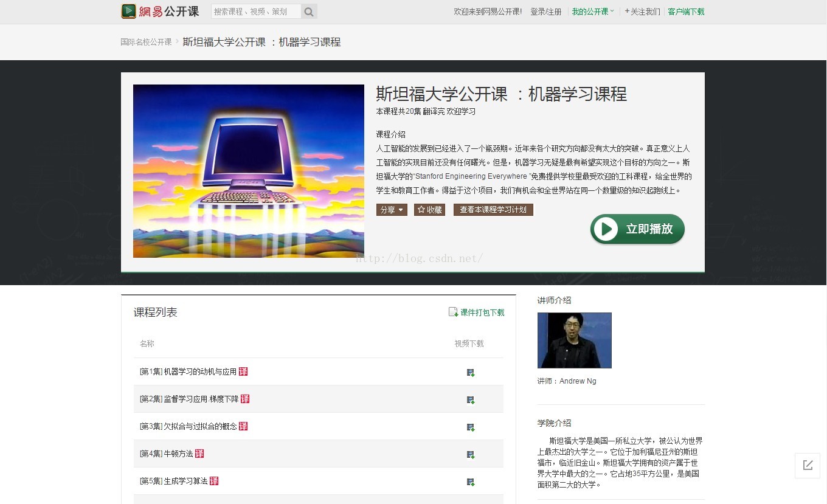Download video for 第3集 lecture
Viewport: 827px width, 504px height.
click(x=471, y=427)
